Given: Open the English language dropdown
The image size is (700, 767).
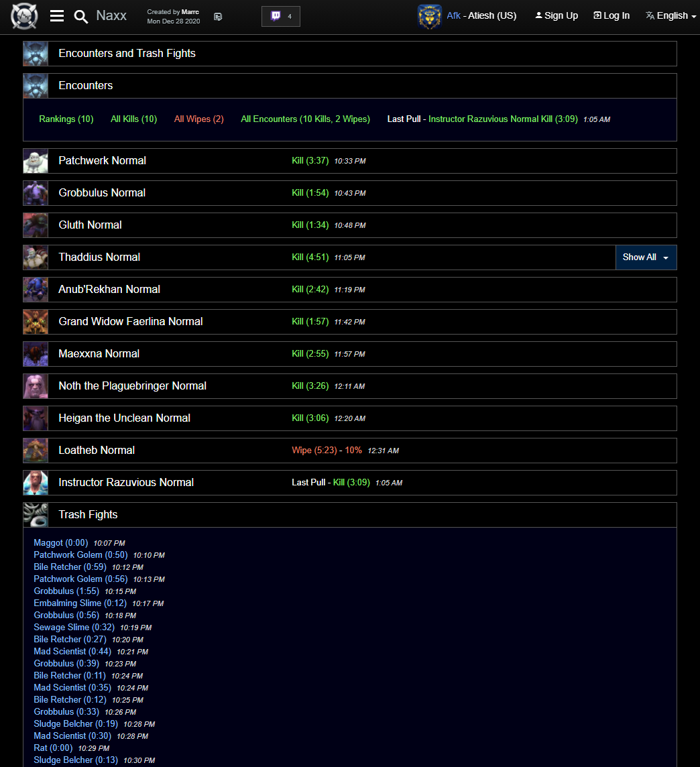Looking at the screenshot, I should click(670, 15).
